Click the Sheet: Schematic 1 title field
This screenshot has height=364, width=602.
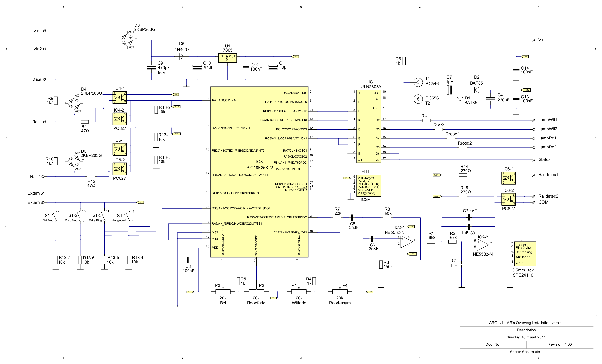(x=526, y=352)
